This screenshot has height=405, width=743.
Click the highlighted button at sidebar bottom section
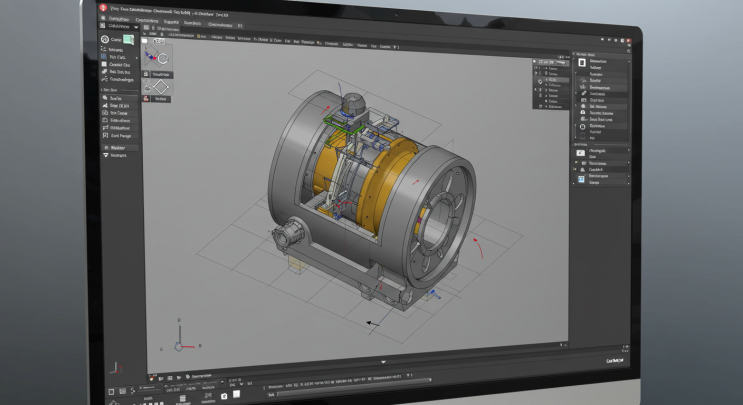tap(120, 148)
